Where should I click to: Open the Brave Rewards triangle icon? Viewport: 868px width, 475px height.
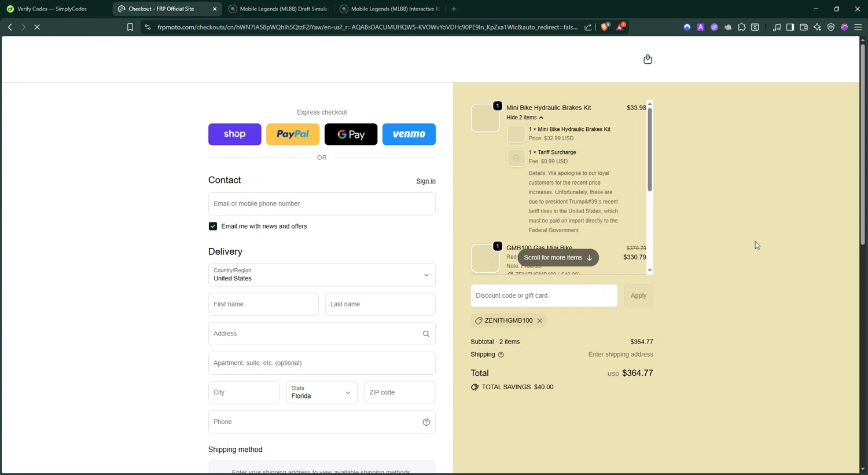click(620, 27)
